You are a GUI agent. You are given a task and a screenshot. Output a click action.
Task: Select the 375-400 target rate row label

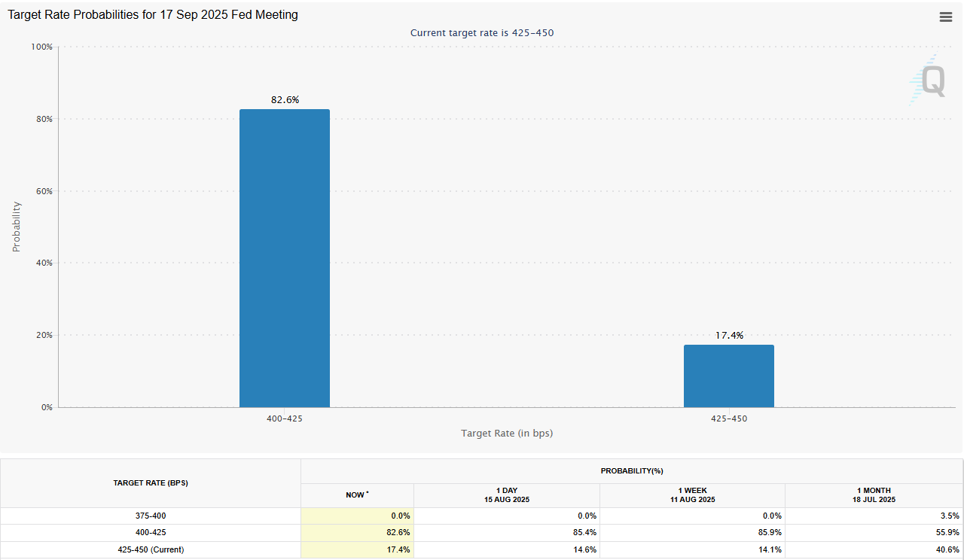coord(151,516)
